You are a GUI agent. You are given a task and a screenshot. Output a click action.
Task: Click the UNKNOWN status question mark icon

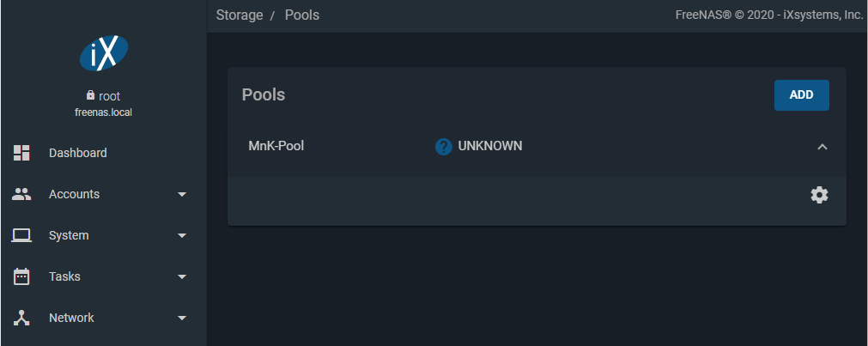pyautogui.click(x=443, y=146)
